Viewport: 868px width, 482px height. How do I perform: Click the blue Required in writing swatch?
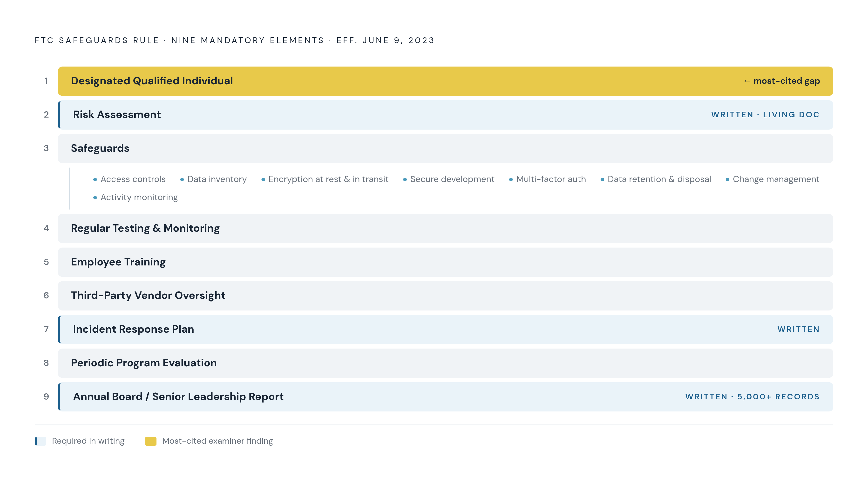[x=41, y=441]
